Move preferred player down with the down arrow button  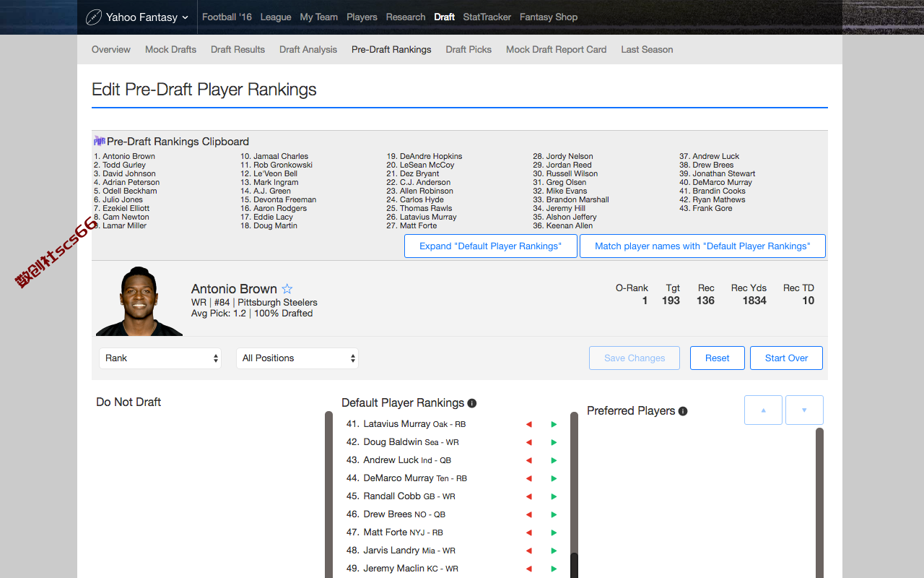804,410
